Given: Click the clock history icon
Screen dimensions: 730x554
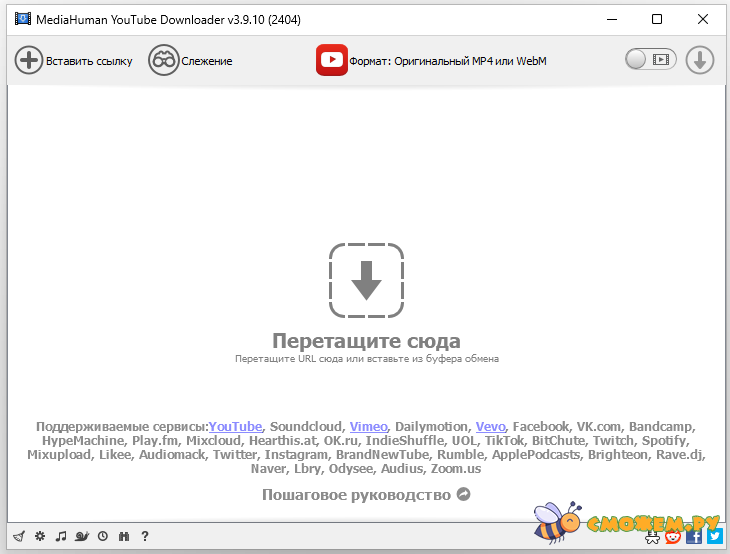Looking at the screenshot, I should (x=103, y=536).
